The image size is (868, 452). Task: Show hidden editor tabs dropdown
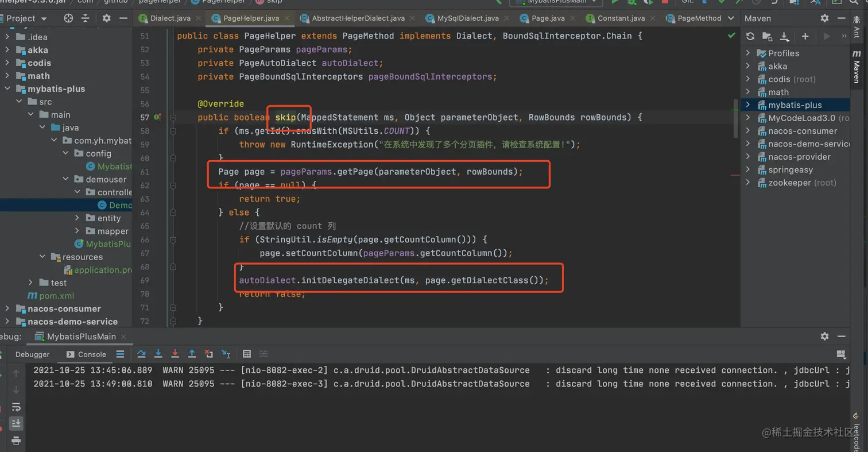(x=731, y=18)
